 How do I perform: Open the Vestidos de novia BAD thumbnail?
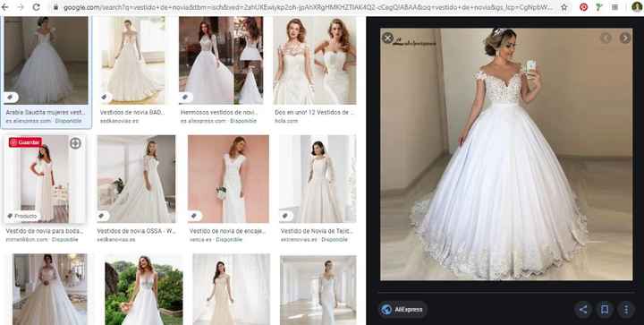pos(132,60)
